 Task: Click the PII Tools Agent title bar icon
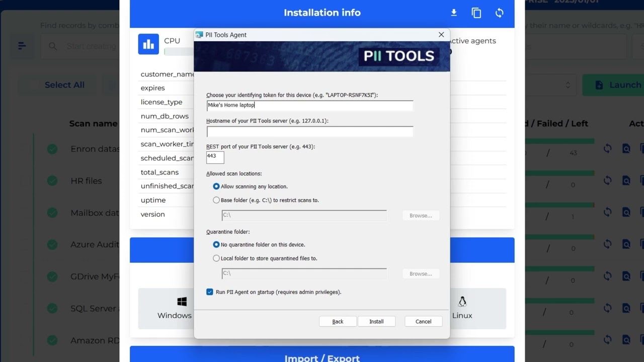(200, 35)
